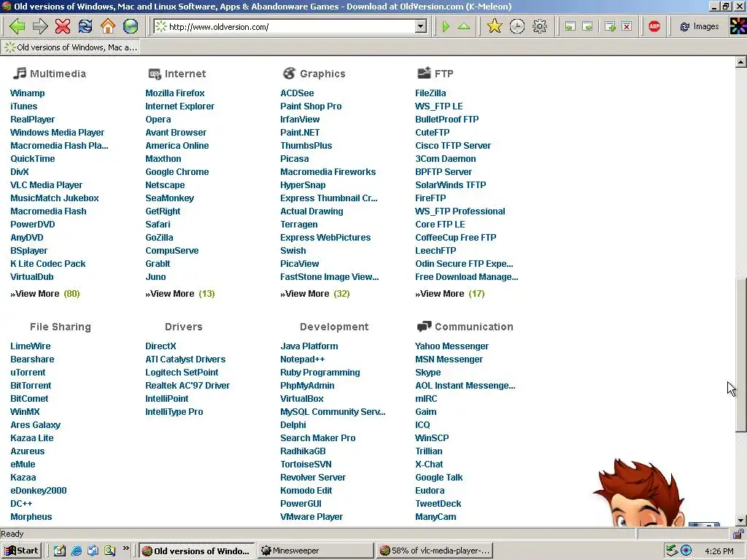
Task: Click the K-Meleon throbber logo icon
Action: [x=738, y=26]
